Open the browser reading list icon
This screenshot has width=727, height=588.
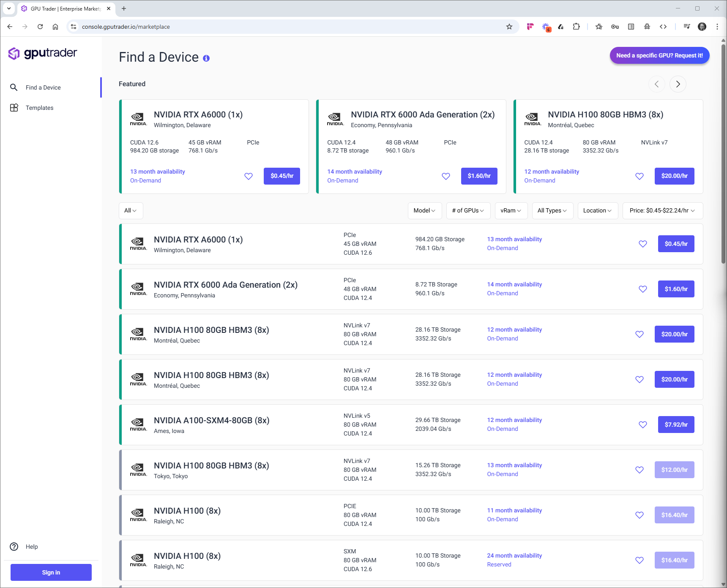631,27
